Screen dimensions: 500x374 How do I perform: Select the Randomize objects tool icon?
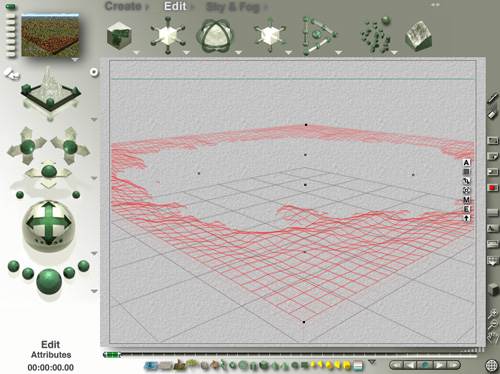[x=376, y=35]
